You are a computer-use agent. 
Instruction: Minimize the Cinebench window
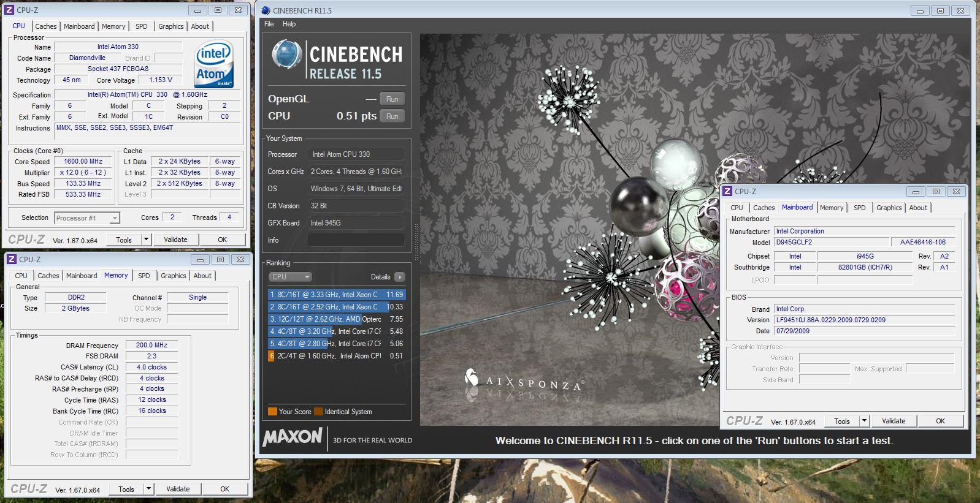point(919,10)
